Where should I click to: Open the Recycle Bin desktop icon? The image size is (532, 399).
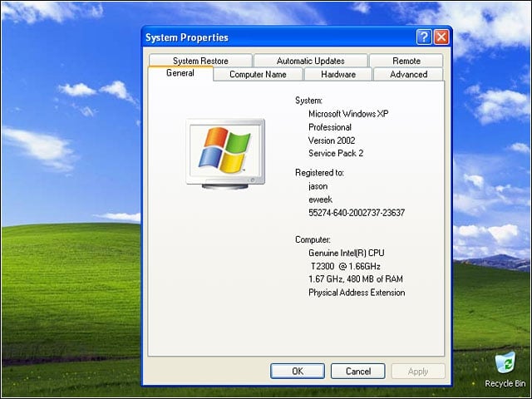pos(505,370)
